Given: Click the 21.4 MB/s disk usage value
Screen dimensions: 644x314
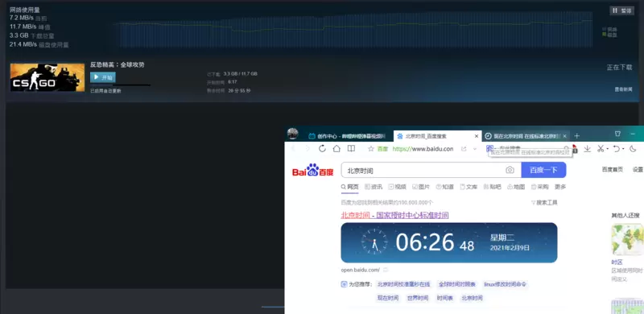Looking at the screenshot, I should pyautogui.click(x=23, y=44).
